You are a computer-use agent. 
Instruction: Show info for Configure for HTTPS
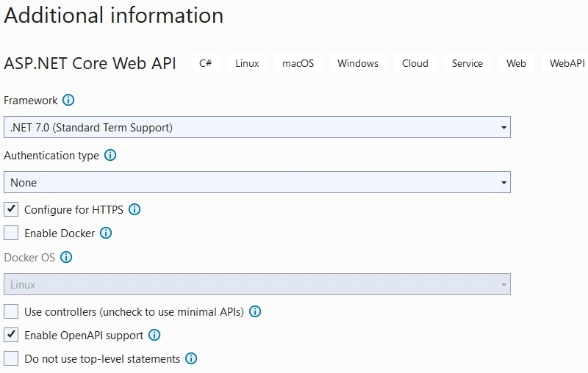click(x=135, y=209)
